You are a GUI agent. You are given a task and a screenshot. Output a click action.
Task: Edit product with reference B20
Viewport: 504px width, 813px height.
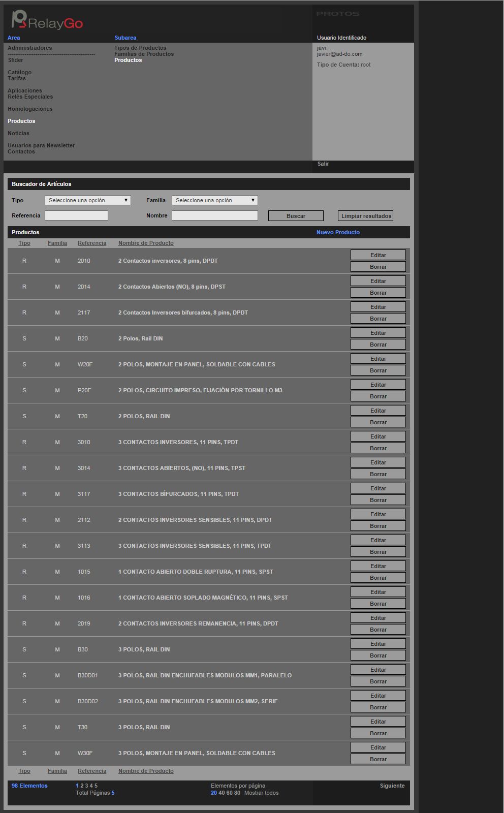(378, 333)
